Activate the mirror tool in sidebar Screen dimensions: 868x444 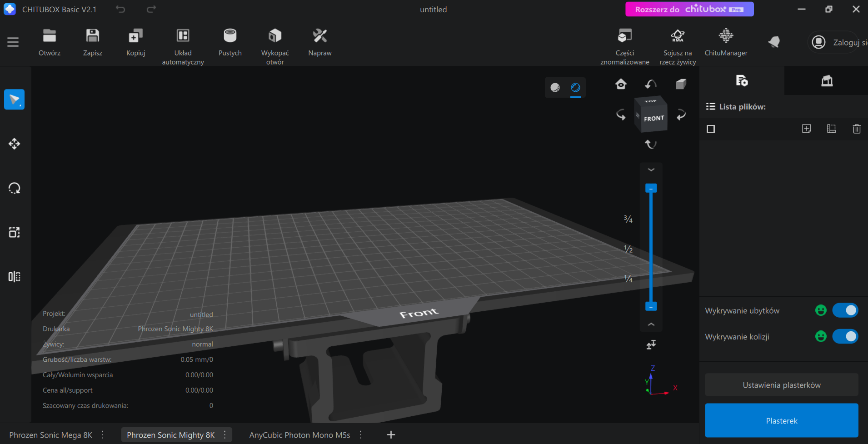[x=15, y=277]
